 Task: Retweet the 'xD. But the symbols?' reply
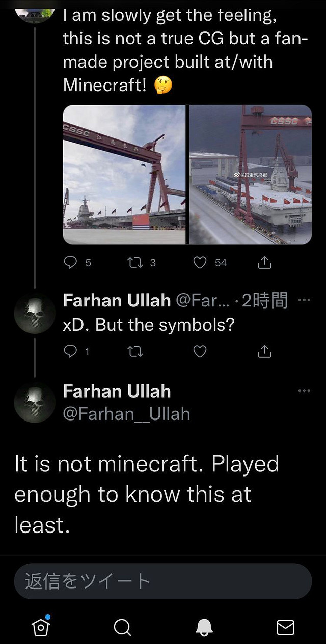coord(134,351)
